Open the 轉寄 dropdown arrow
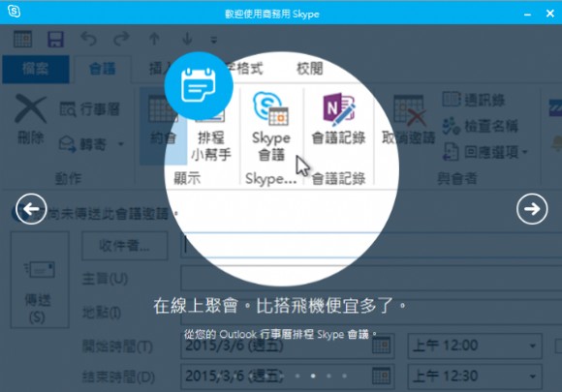 click(121, 144)
